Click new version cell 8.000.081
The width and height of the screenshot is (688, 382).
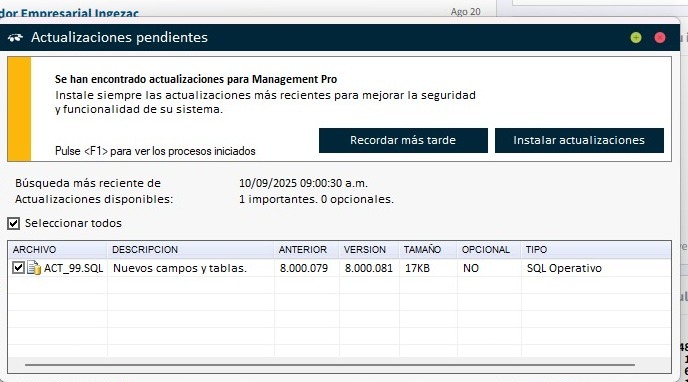[369, 268]
